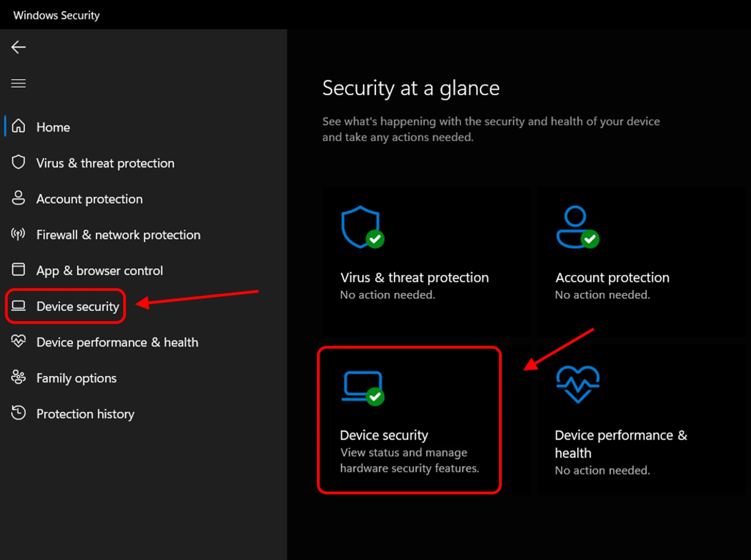
Task: Click the large blue heartbeat tile icon
Action: [x=578, y=384]
